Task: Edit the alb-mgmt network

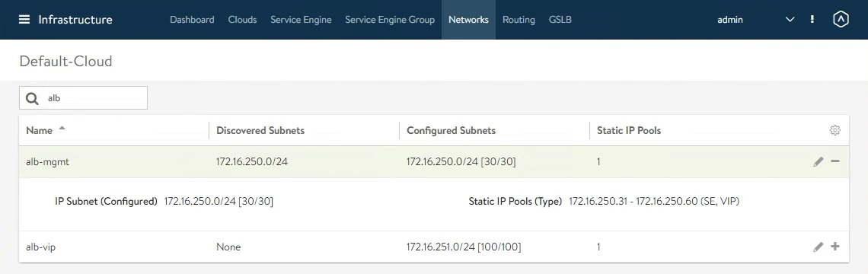Action: click(819, 161)
